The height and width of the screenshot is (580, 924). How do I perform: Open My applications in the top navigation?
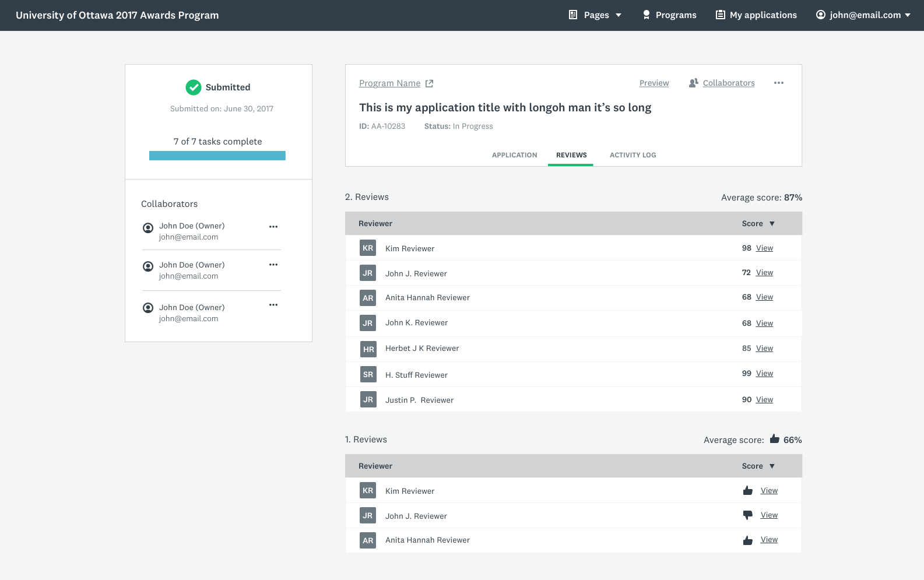[x=756, y=15]
